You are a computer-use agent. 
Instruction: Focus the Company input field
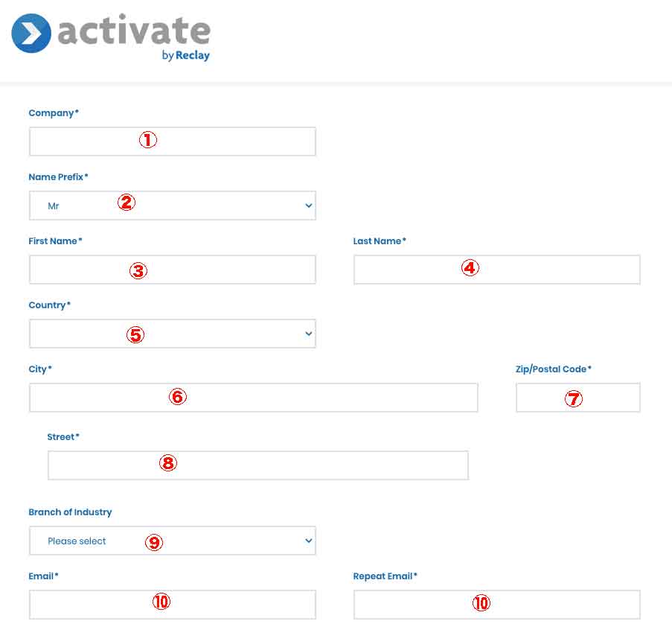pyautogui.click(x=173, y=141)
